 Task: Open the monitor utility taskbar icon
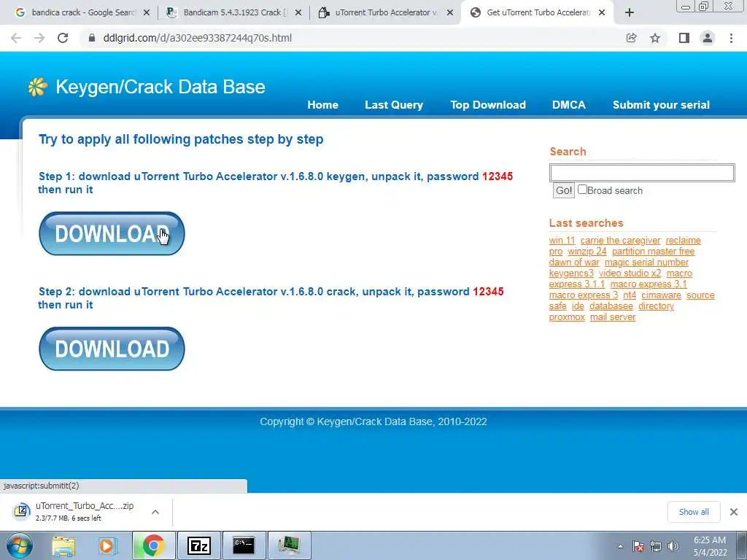click(289, 545)
